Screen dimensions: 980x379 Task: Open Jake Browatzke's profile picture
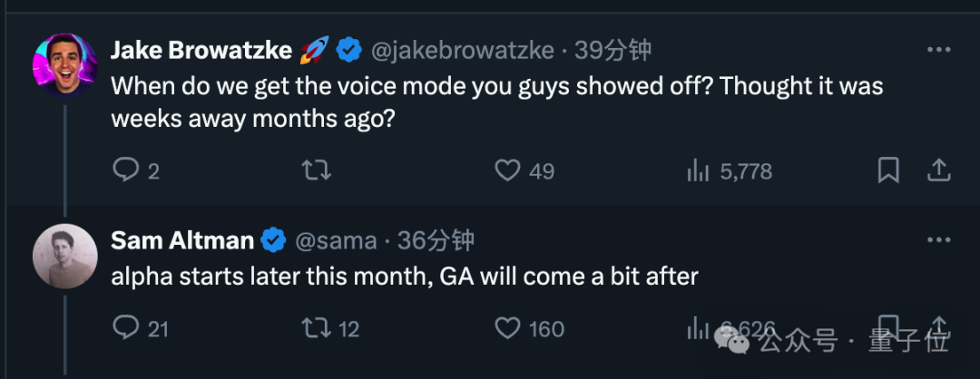click(65, 63)
